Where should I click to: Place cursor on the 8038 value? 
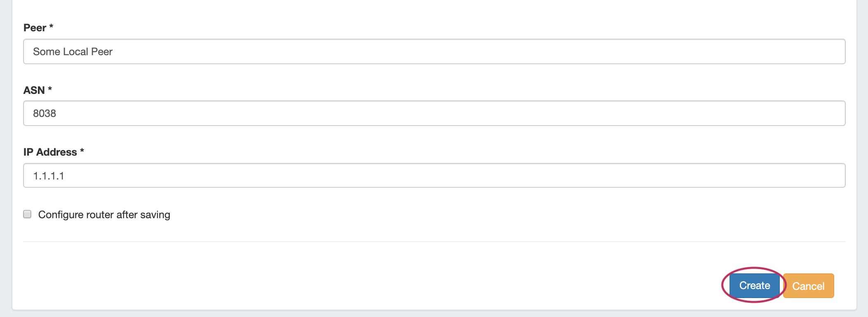[45, 113]
